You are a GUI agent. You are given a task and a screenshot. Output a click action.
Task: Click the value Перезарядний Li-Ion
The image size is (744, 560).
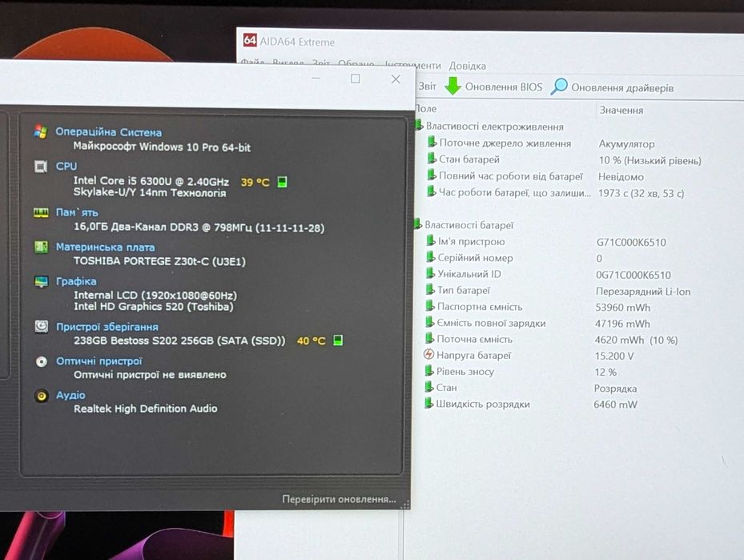[x=643, y=292]
